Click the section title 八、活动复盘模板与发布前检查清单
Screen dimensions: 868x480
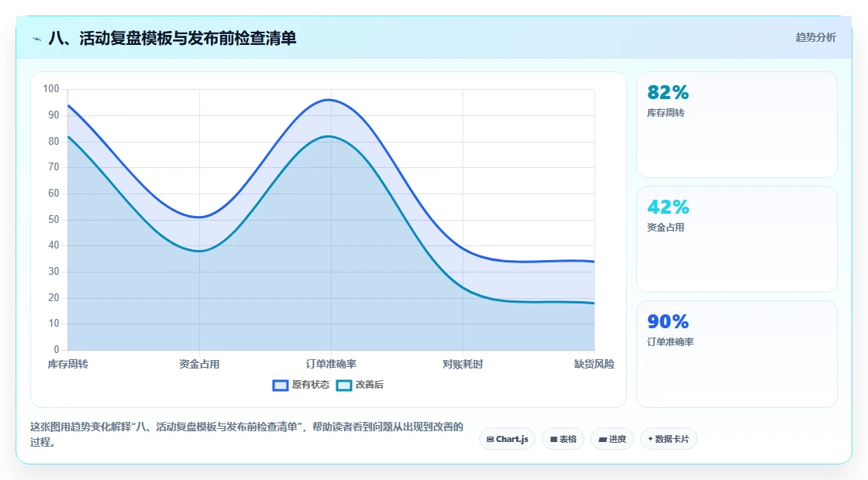(x=172, y=38)
